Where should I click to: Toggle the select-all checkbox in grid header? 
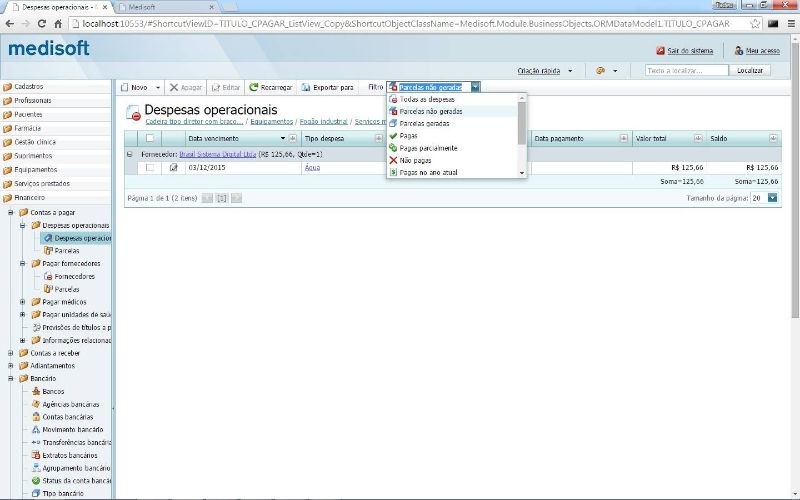pyautogui.click(x=150, y=138)
